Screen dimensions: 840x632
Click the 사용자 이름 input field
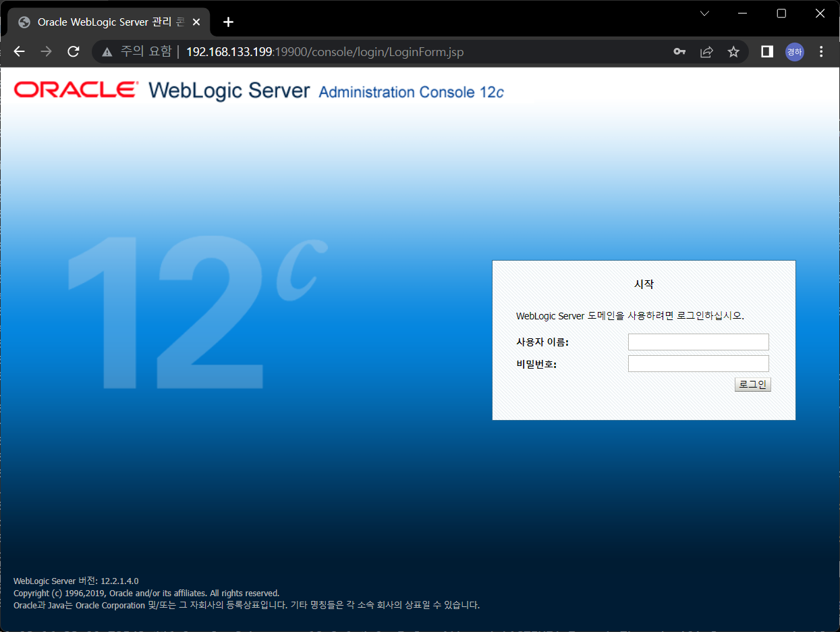698,342
